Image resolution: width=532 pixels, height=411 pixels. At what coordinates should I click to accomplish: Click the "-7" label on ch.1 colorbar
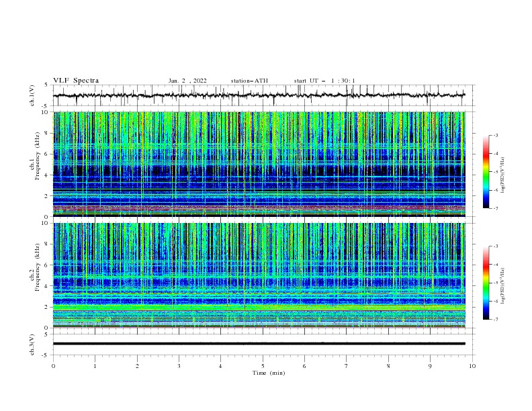click(496, 208)
